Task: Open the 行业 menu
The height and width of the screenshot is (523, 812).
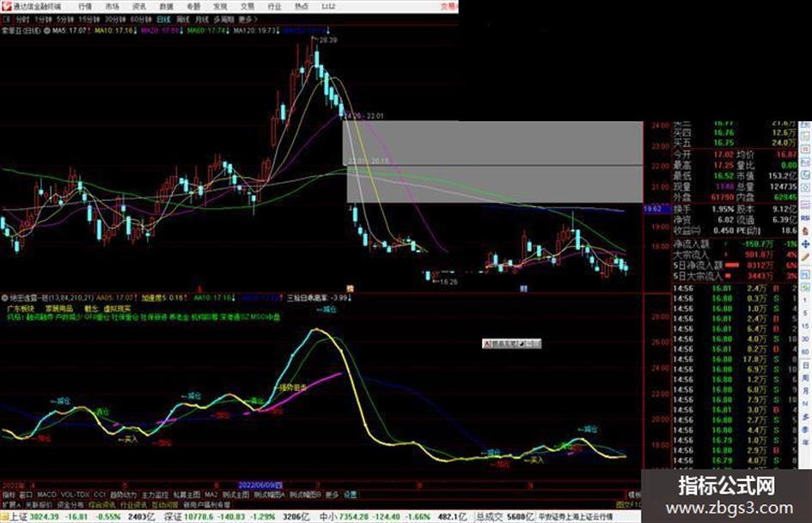Action: pyautogui.click(x=274, y=6)
